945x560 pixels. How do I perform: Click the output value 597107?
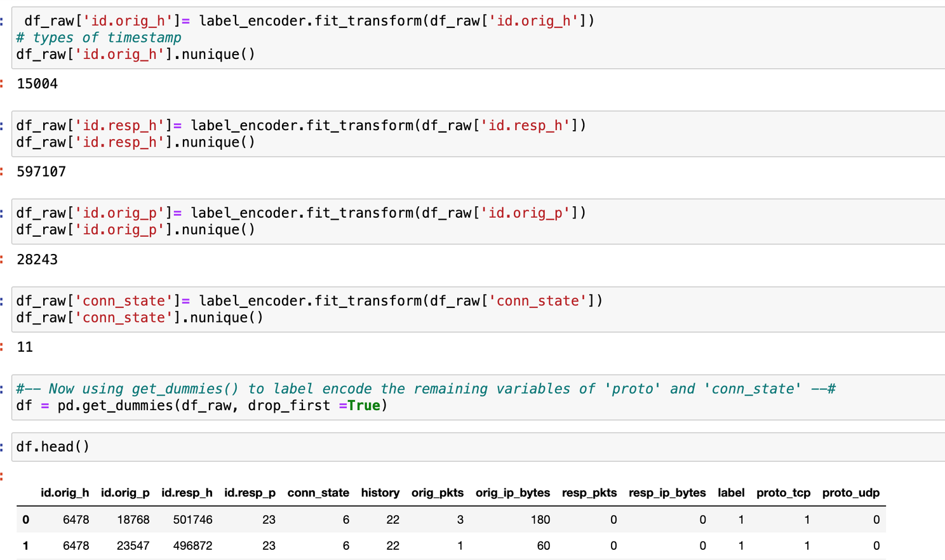pyautogui.click(x=41, y=171)
